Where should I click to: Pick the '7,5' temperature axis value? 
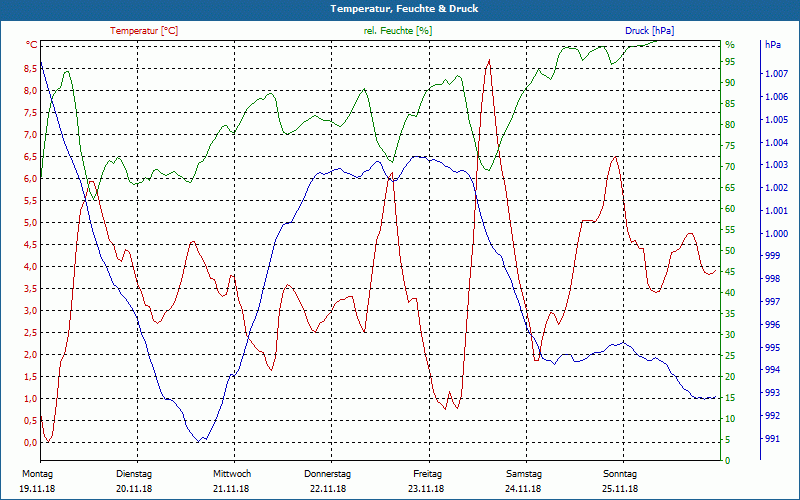(x=30, y=113)
